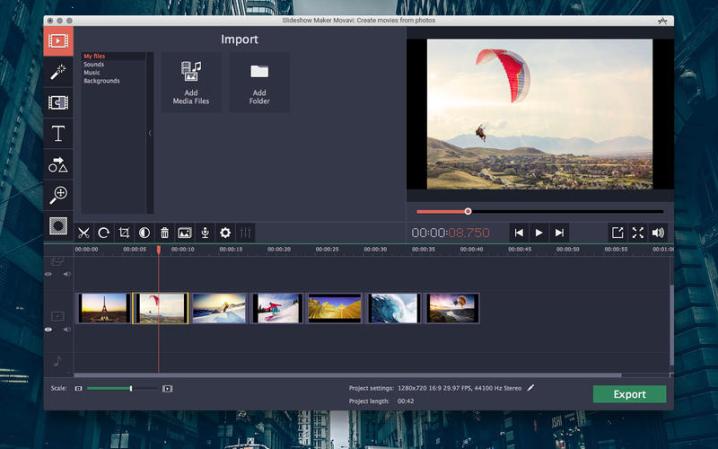
Task: Open the Import media tab icon
Action: pos(58,41)
